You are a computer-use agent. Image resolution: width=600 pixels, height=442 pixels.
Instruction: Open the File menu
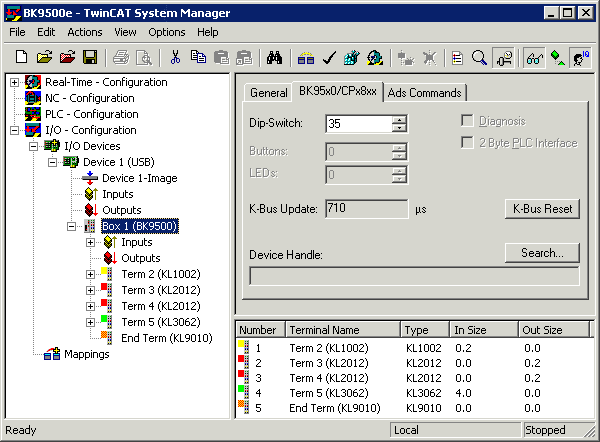point(17,32)
